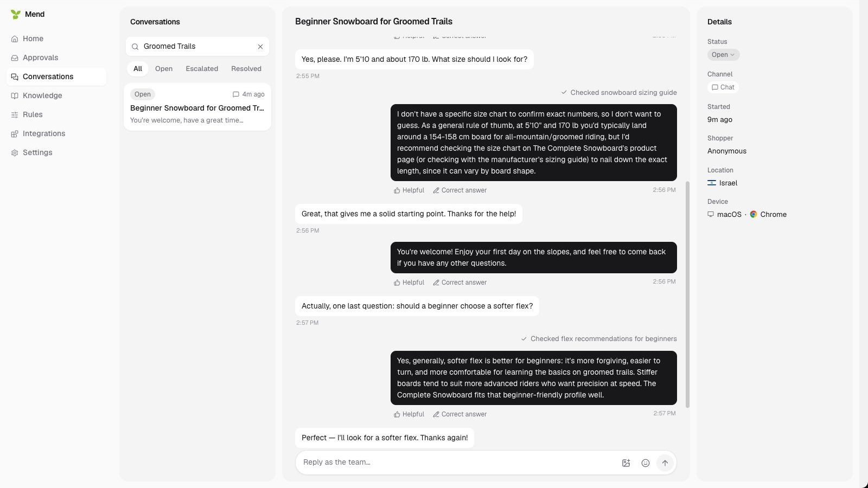Click the Mend sprout logo
This screenshot has width=868, height=488.
click(x=16, y=15)
